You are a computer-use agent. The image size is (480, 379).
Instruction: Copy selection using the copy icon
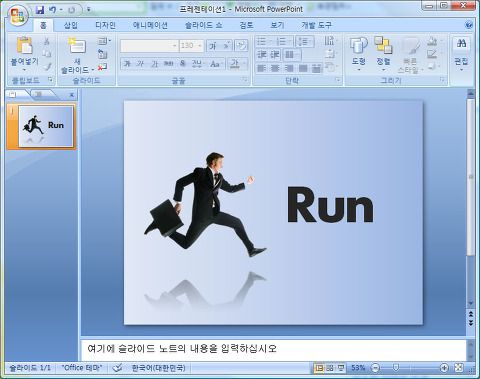pos(47,54)
